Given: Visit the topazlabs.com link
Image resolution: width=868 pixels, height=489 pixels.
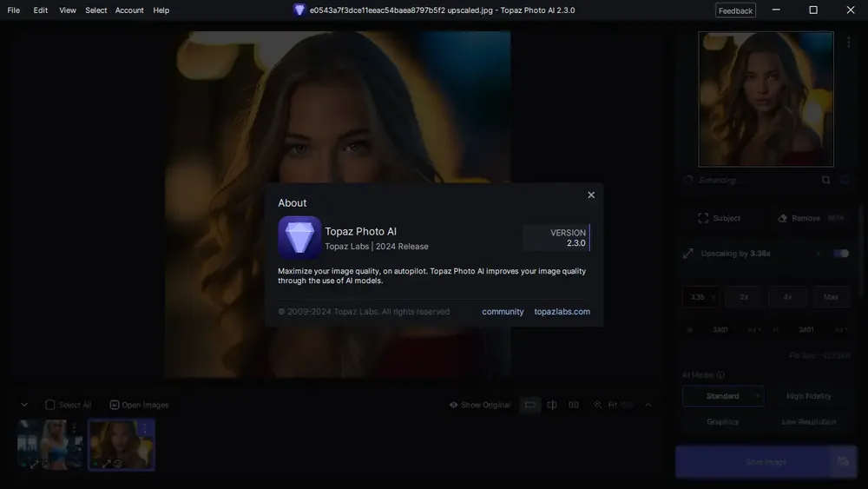Looking at the screenshot, I should point(562,312).
